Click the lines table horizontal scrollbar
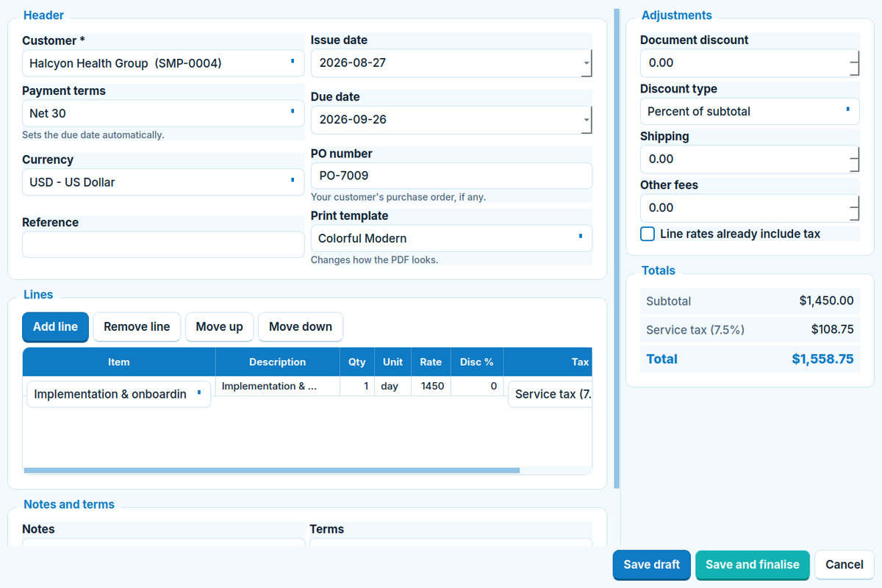The image size is (882, 588). pos(272,470)
